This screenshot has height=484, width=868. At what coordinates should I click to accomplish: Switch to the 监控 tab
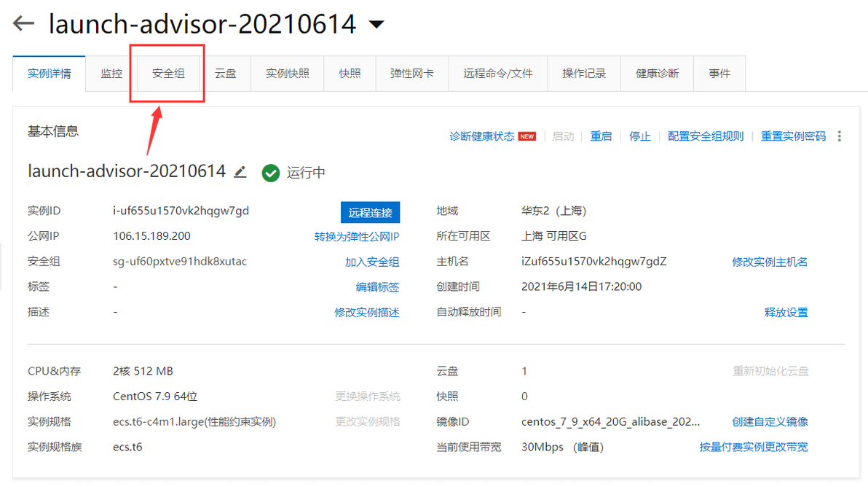click(111, 73)
